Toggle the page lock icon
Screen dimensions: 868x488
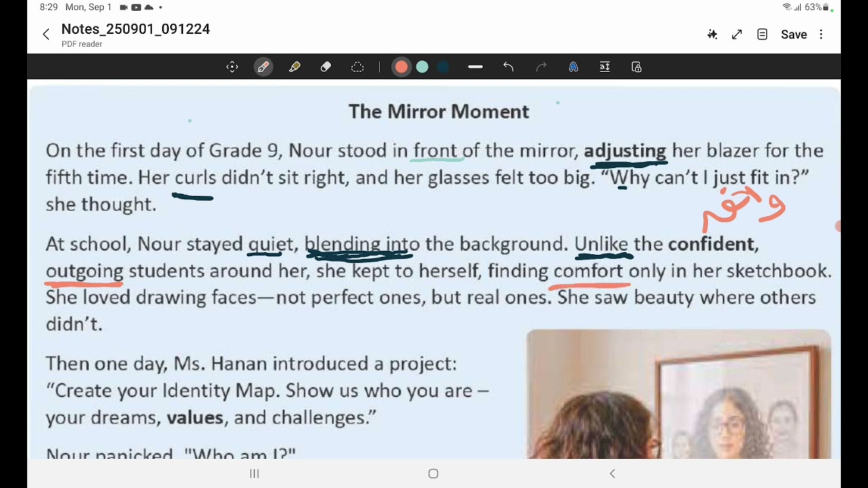636,67
